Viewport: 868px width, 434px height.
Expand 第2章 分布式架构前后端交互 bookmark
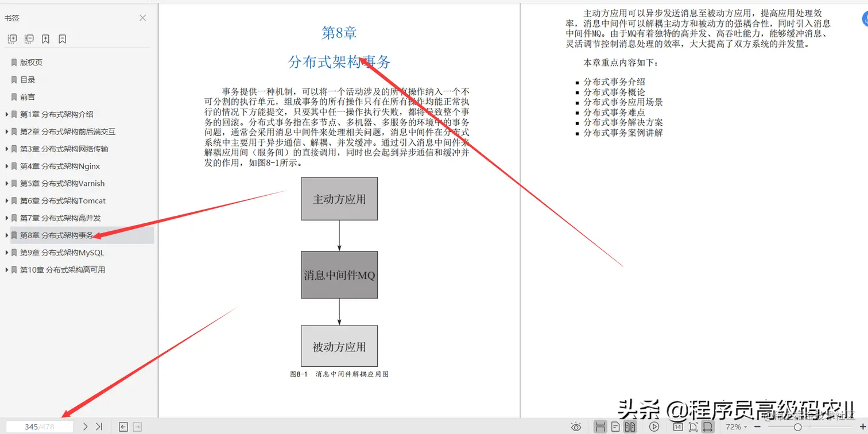(x=6, y=131)
